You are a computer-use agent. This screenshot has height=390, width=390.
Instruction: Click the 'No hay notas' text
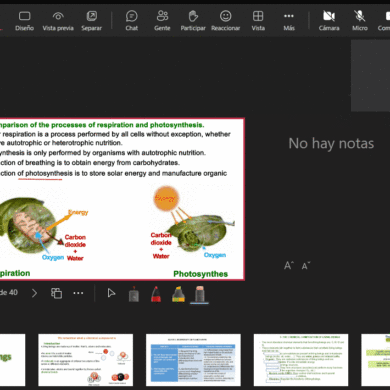tap(331, 144)
